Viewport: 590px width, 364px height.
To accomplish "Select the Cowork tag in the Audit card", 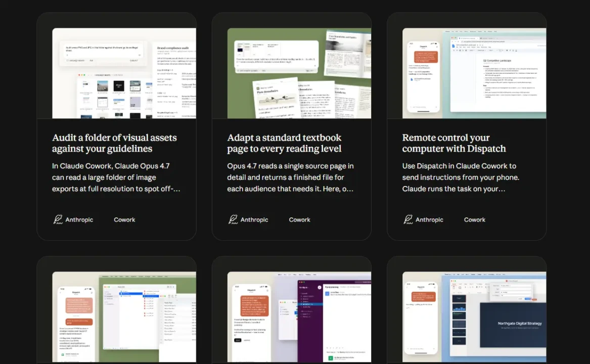I will 124,220.
